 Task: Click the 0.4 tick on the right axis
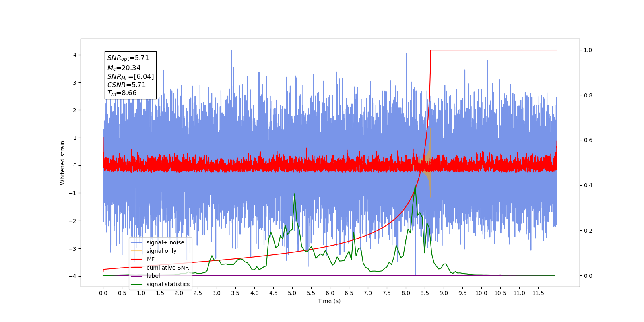tap(588, 186)
